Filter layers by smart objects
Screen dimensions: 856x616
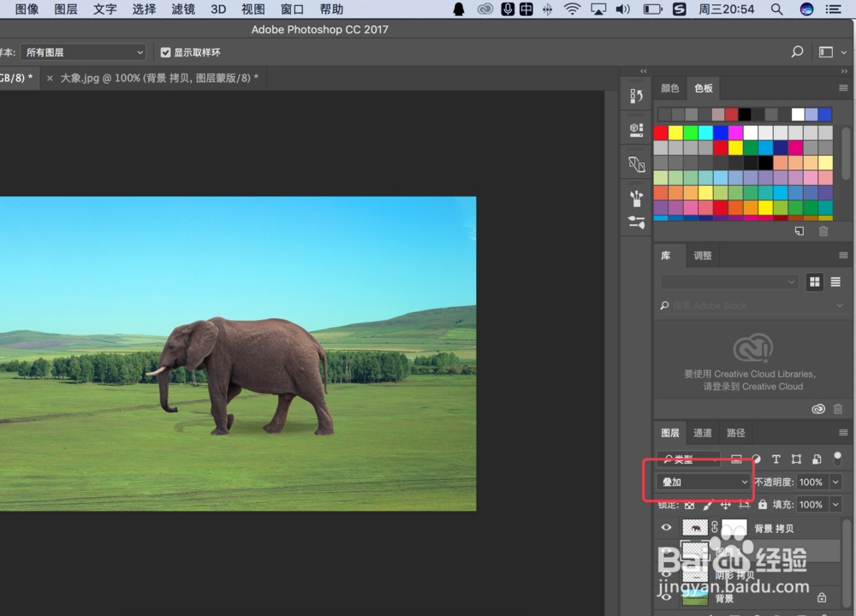[817, 459]
